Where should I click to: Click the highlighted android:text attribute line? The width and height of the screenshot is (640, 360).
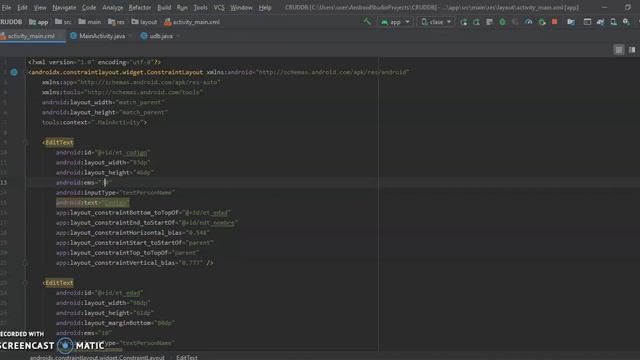[x=92, y=203]
